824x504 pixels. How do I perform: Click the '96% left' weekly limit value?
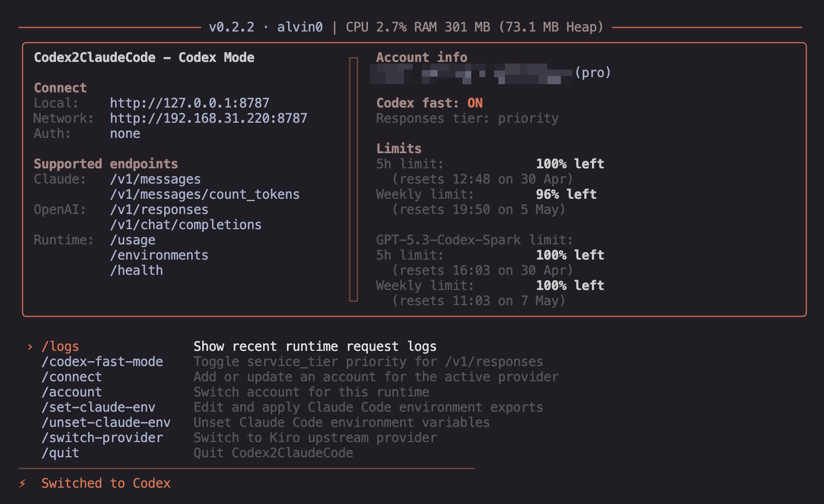pos(566,194)
